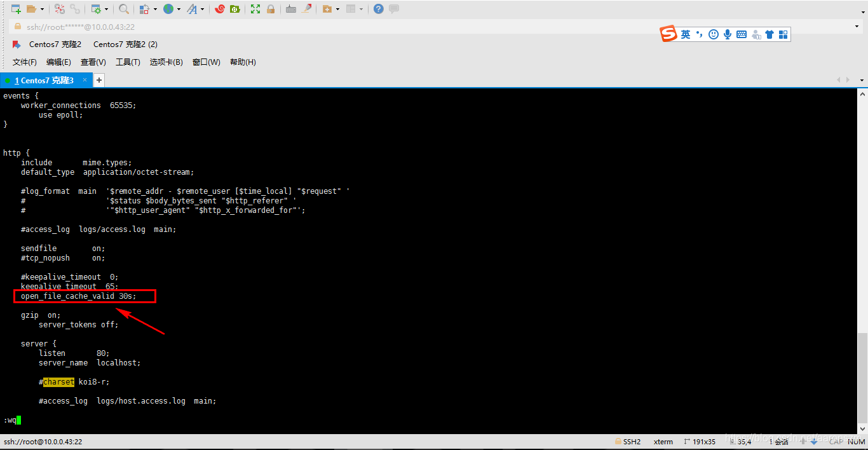The width and height of the screenshot is (868, 450).
Task: Click the Sogou 'S' input method logo
Action: (x=668, y=34)
